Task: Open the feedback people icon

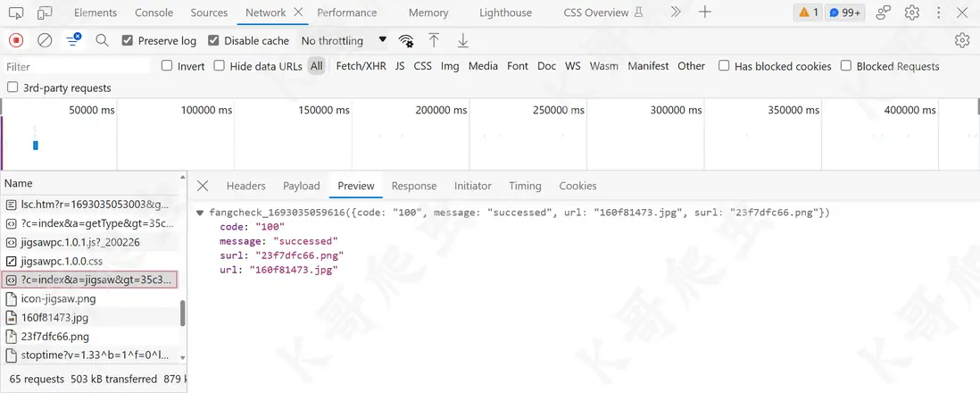Action: tap(883, 13)
